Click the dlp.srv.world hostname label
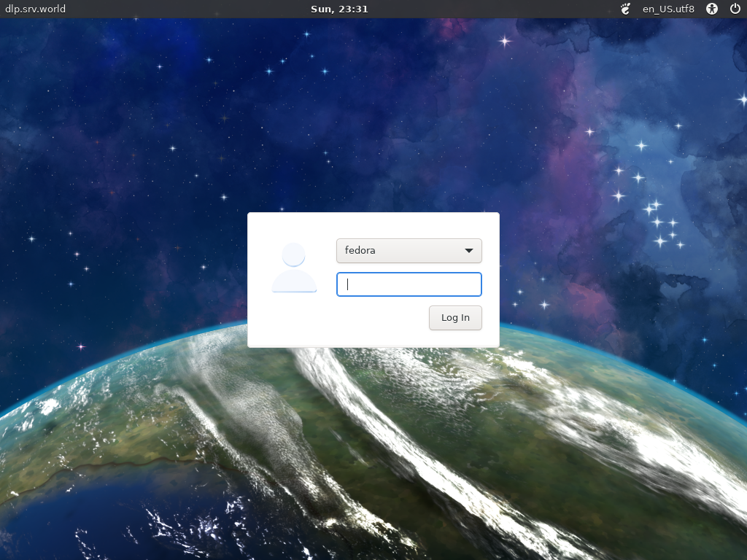Viewport: 747px width, 560px height. 34,9
